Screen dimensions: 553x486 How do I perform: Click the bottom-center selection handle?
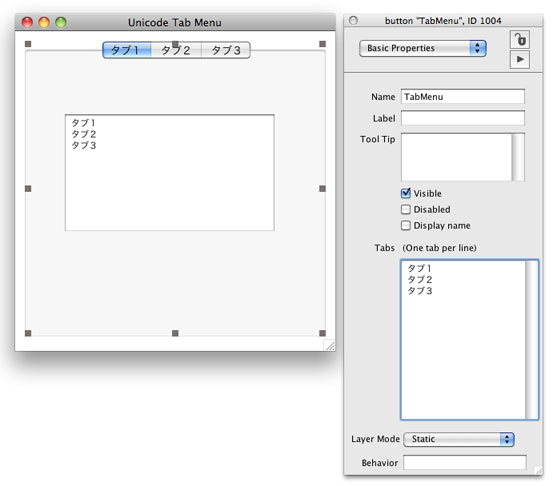175,333
